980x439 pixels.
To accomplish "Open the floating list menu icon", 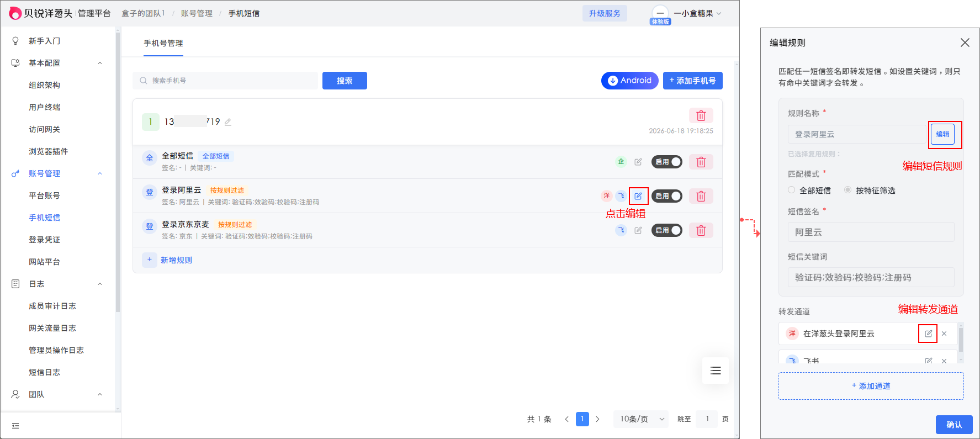I will (x=716, y=371).
